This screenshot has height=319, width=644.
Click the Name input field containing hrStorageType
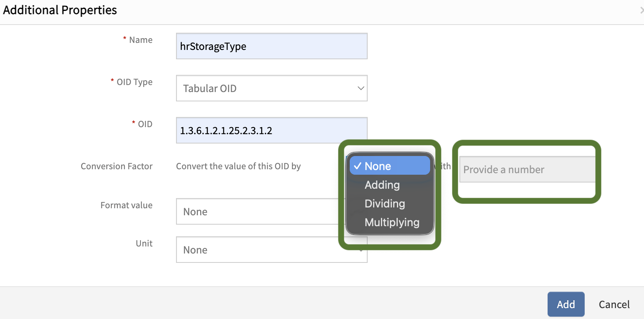coord(271,46)
